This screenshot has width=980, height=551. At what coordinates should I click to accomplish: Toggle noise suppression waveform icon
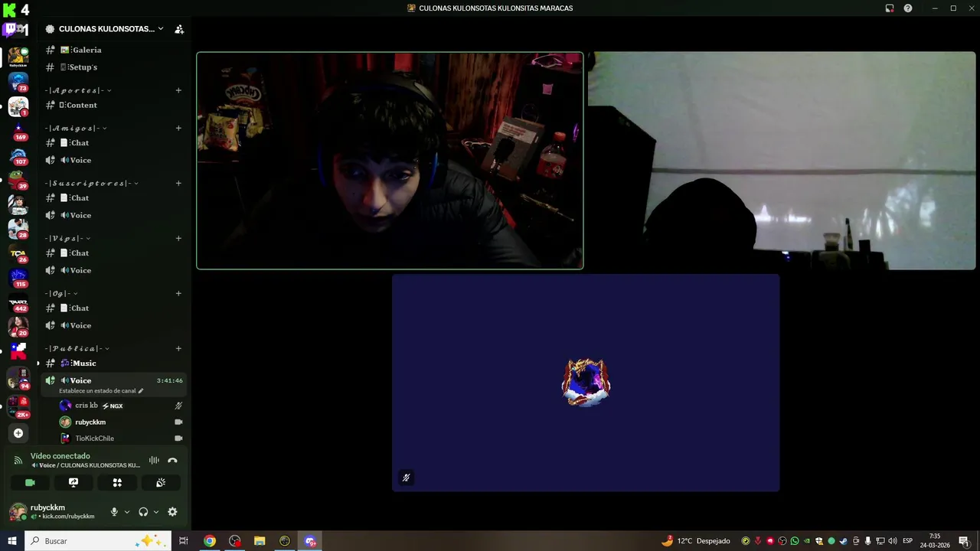click(154, 461)
